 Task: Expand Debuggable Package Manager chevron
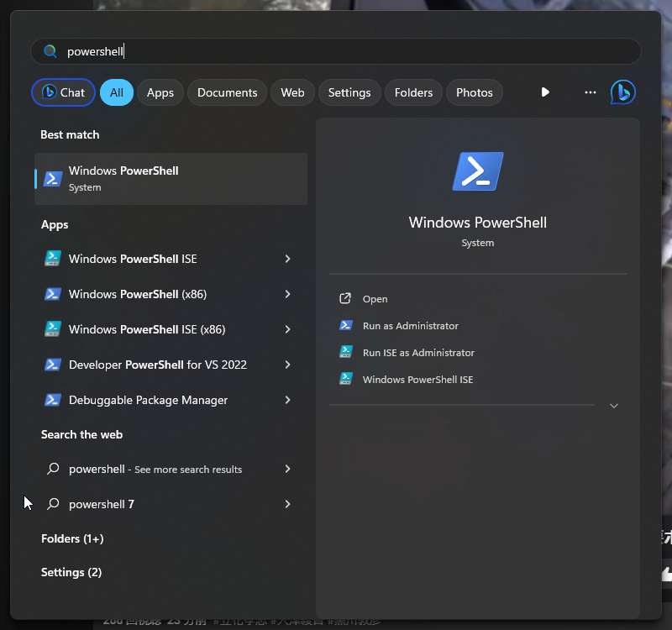click(x=287, y=400)
